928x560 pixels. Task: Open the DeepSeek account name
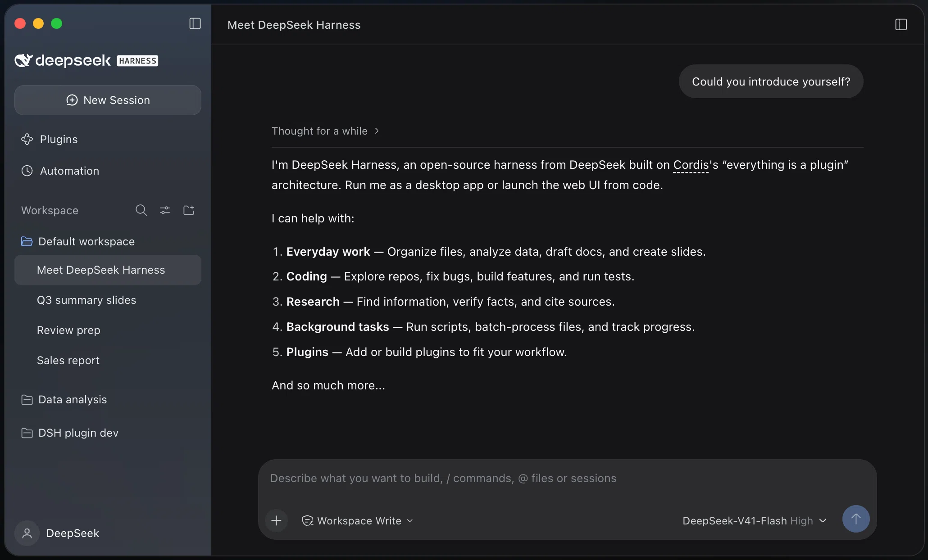(x=73, y=533)
